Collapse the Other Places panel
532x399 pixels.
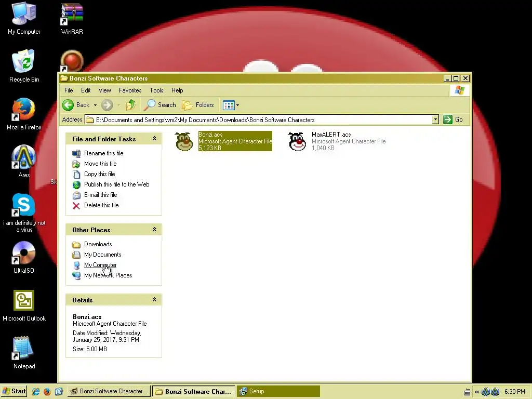pyautogui.click(x=154, y=229)
